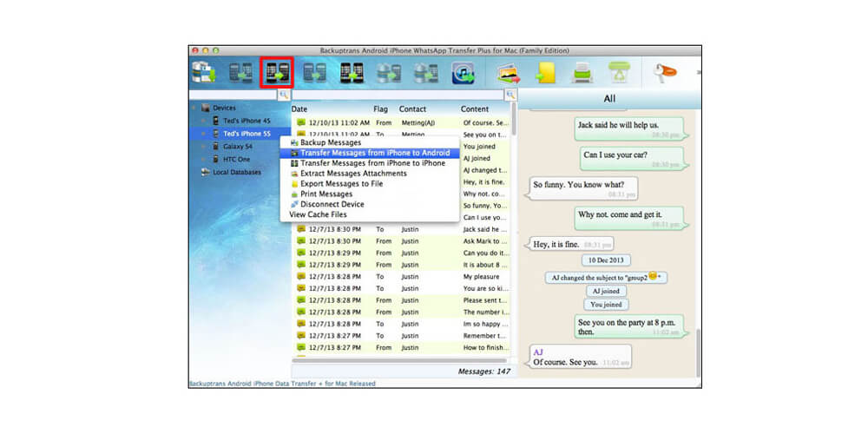Select the row with 'Ask Mark to' content
This screenshot has width=868, height=434.
click(x=403, y=241)
